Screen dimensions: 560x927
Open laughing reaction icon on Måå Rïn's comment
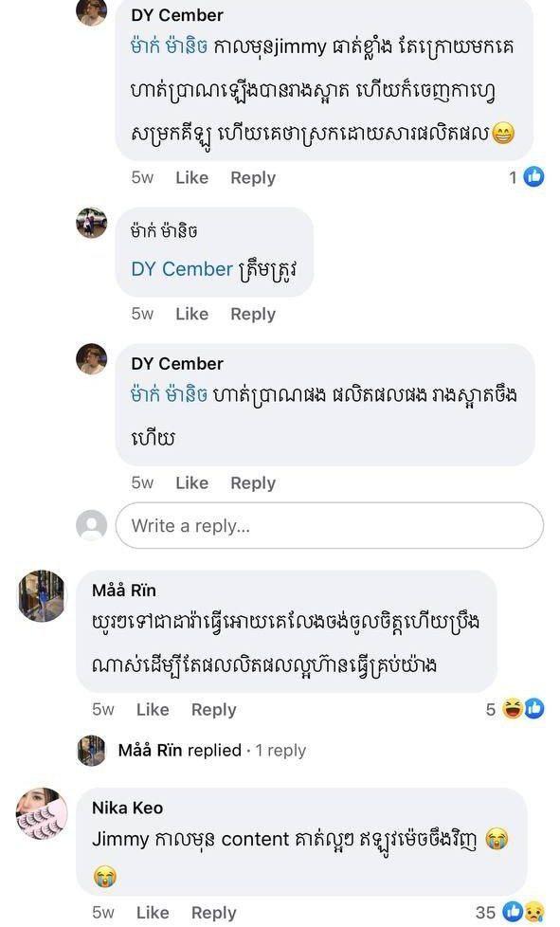tap(513, 708)
